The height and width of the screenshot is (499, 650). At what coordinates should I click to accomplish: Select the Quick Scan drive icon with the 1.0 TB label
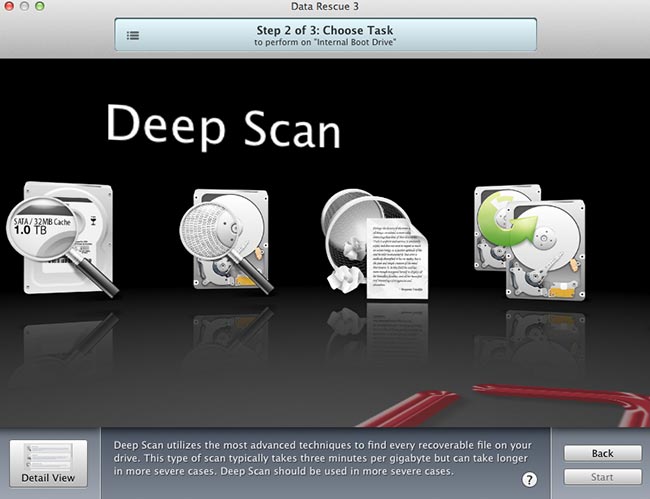(62, 239)
